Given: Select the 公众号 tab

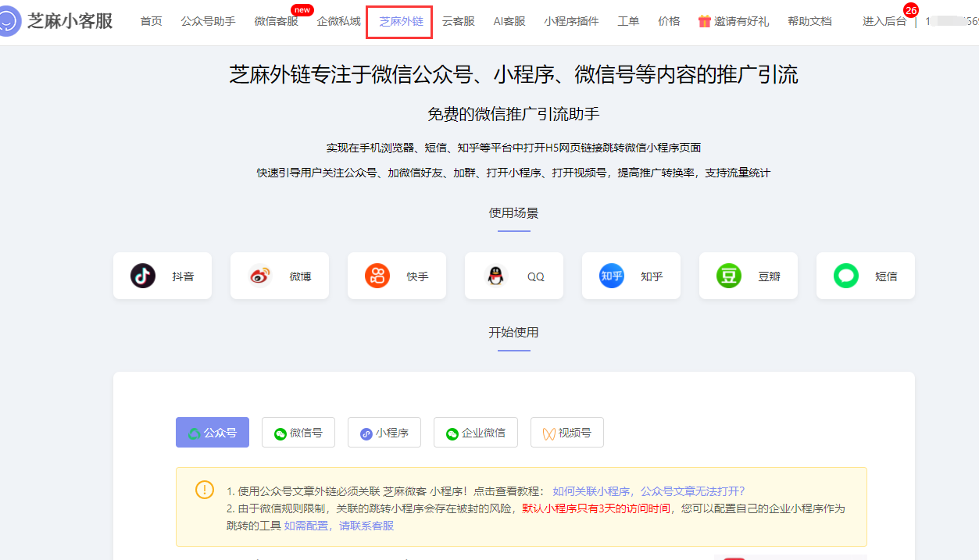Looking at the screenshot, I should (x=213, y=432).
